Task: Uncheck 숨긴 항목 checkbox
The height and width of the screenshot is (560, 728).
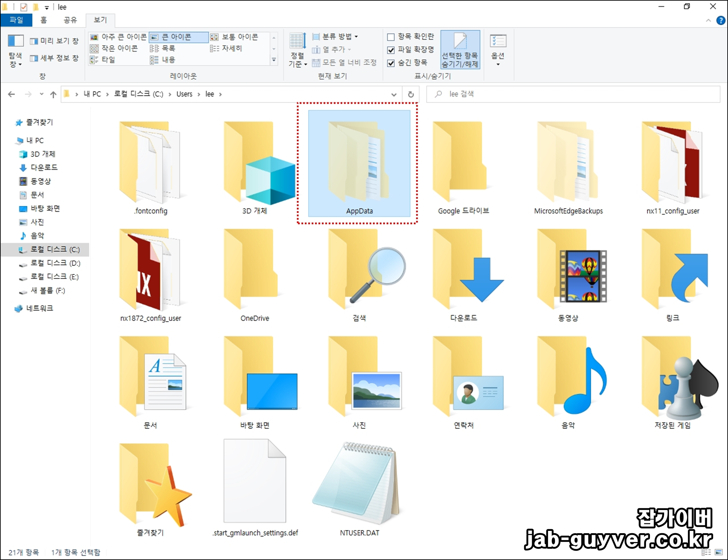Action: [391, 63]
